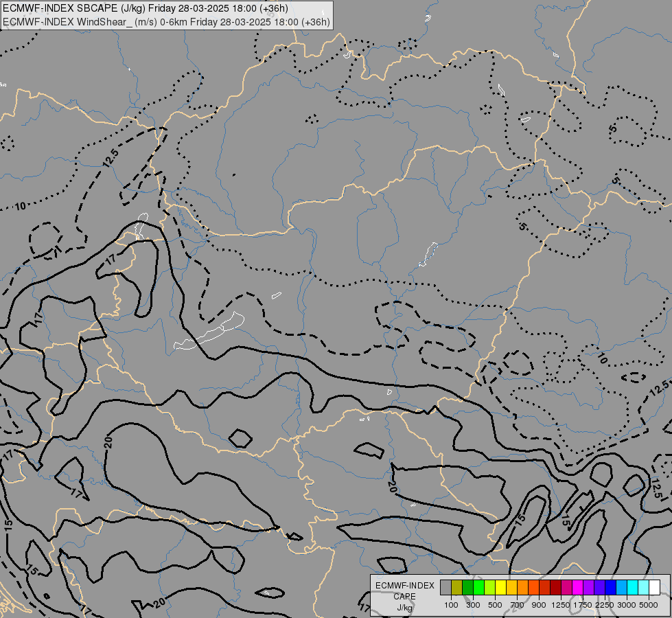The height and width of the screenshot is (618, 672).
Task: Click the legend value 500
Action: 495,605
